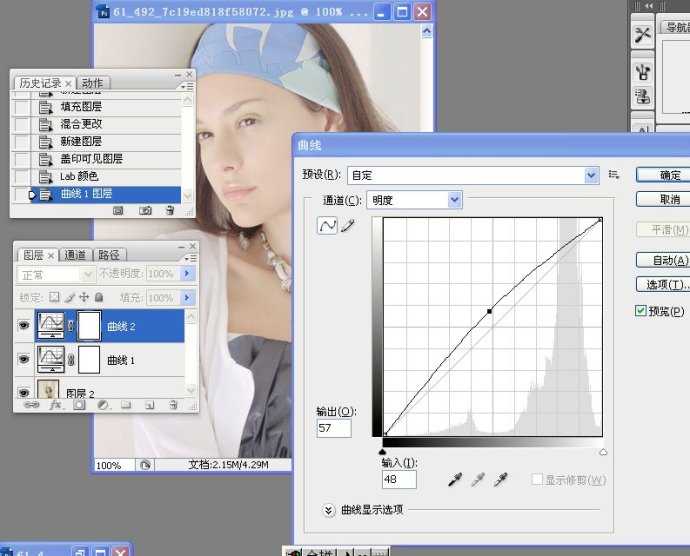Set history brush source at 填充图层
The height and width of the screenshot is (556, 690).
pyautogui.click(x=20, y=107)
